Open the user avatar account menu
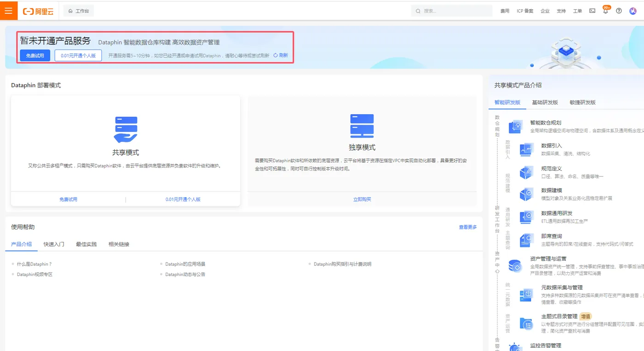The image size is (644, 351). [632, 11]
